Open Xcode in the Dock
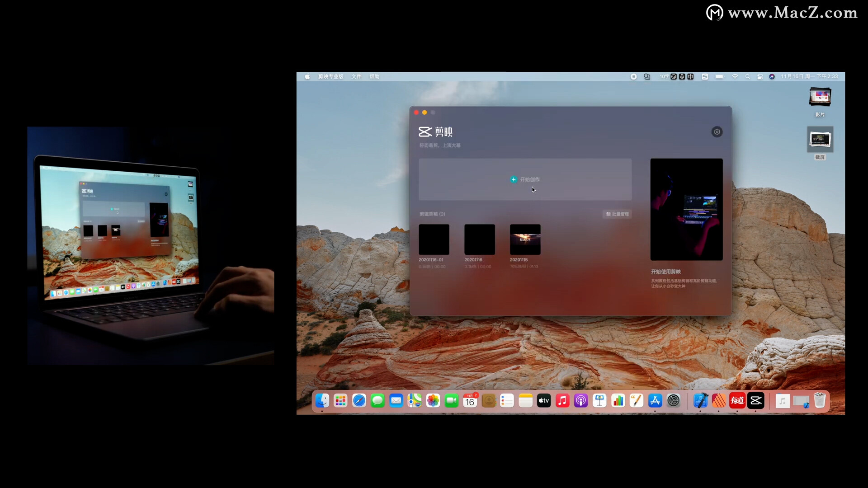 click(700, 401)
